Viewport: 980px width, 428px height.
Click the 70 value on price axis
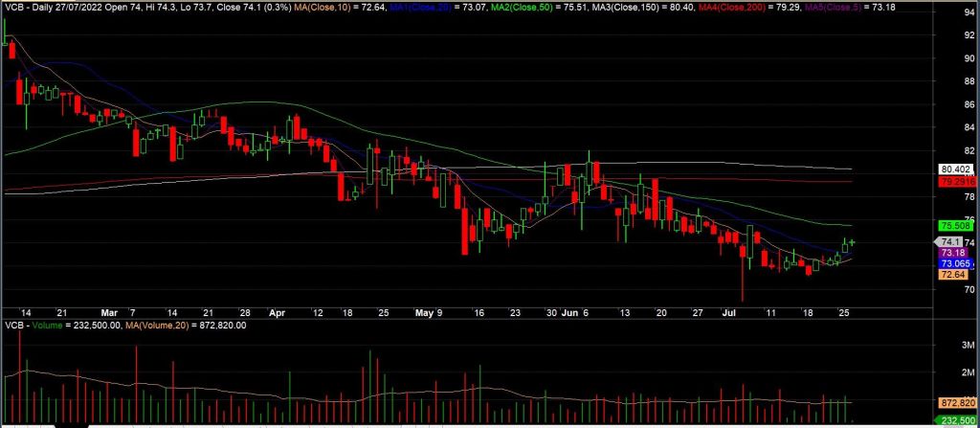tap(969, 289)
